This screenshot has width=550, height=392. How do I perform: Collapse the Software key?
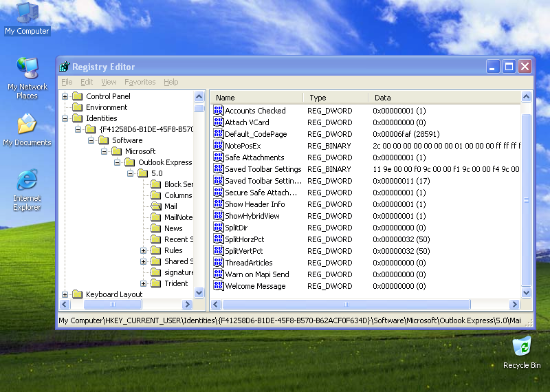click(91, 140)
